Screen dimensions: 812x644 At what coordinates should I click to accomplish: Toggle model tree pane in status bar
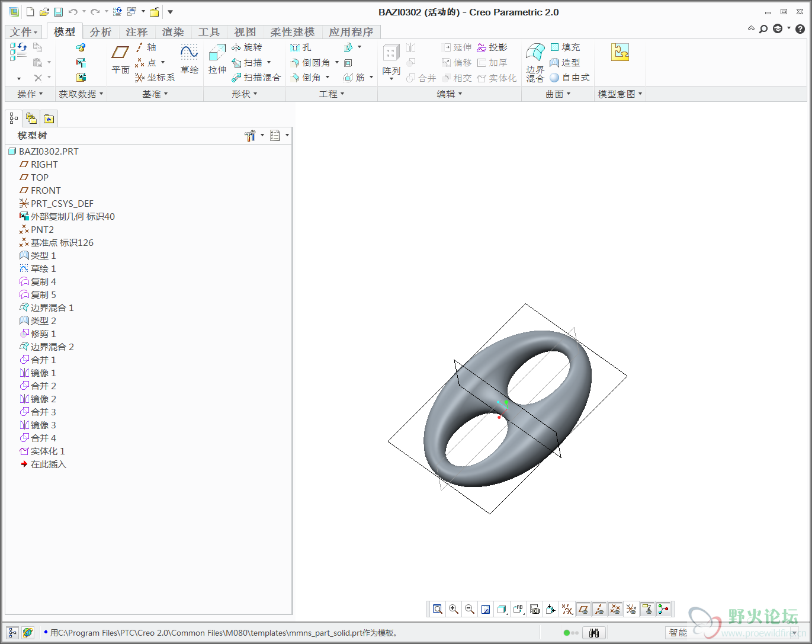click(x=12, y=633)
